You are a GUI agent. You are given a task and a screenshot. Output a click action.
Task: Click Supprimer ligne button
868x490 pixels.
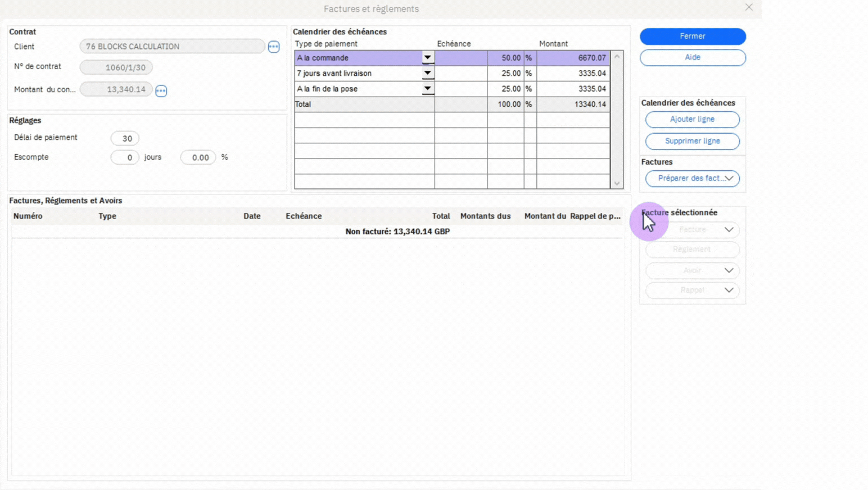click(x=692, y=141)
